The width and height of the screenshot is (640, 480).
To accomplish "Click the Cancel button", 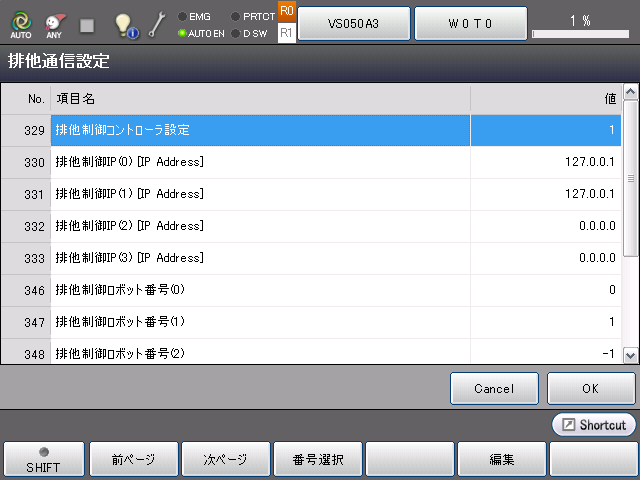I will (494, 388).
